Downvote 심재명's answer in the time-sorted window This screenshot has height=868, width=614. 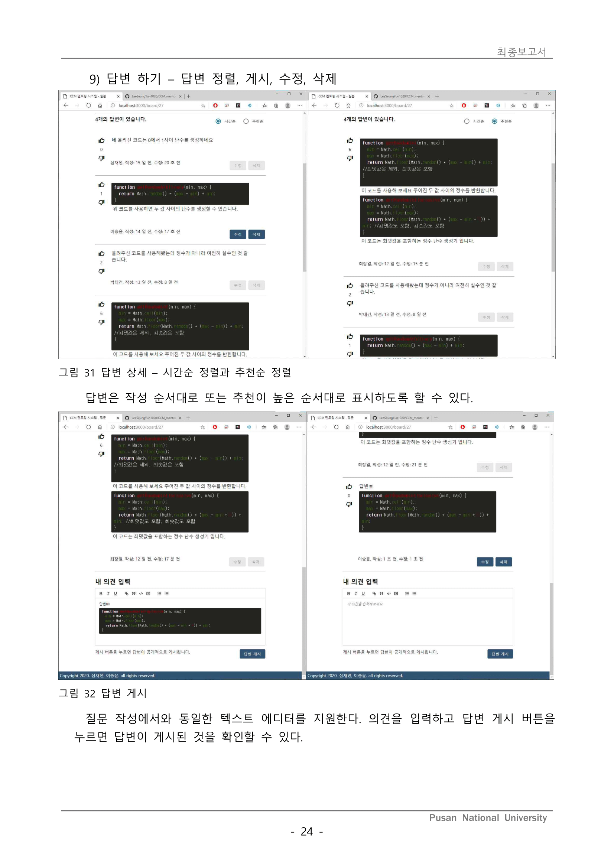point(101,158)
